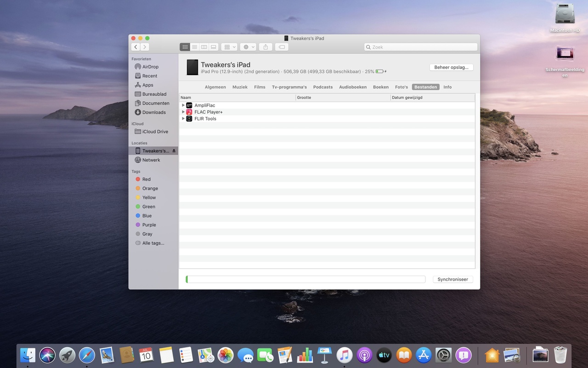Image resolution: width=588 pixels, height=368 pixels.
Task: Open System Preferences from the Dock
Action: (444, 355)
